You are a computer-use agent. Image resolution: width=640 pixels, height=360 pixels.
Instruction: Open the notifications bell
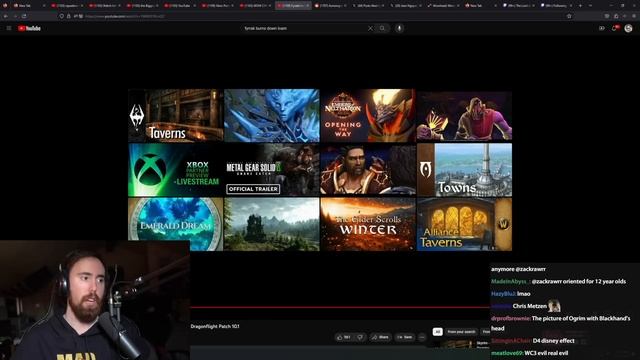click(x=614, y=28)
